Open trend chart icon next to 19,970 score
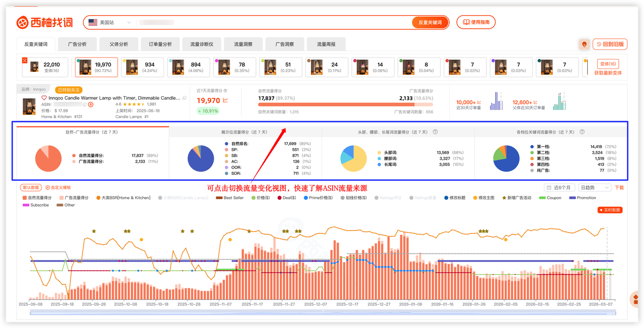This screenshot has width=644, height=328. [225, 101]
